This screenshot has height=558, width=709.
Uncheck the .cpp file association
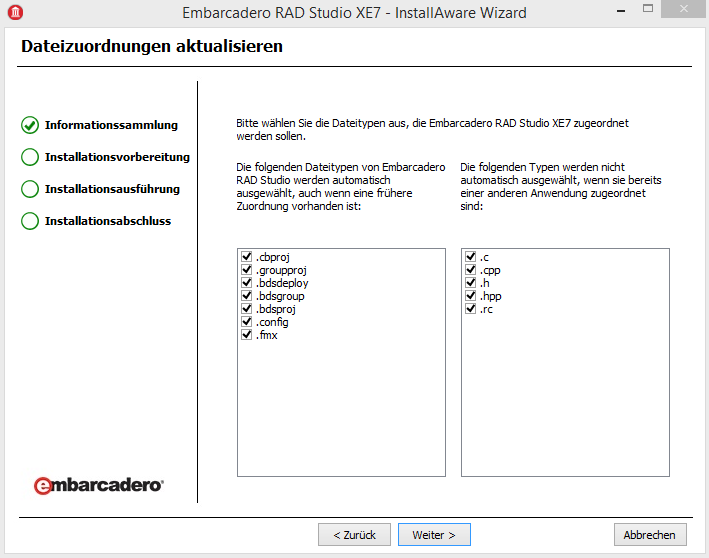click(x=471, y=270)
